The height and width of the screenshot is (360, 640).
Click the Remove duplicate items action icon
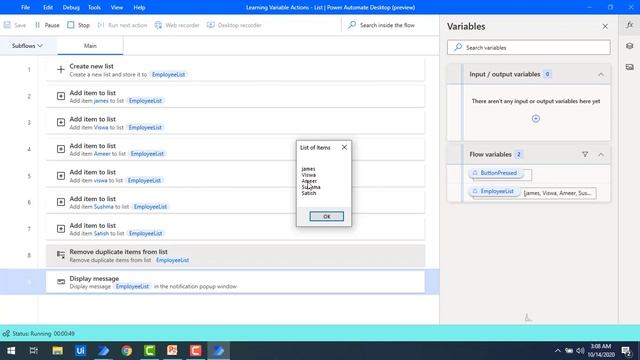[61, 255]
